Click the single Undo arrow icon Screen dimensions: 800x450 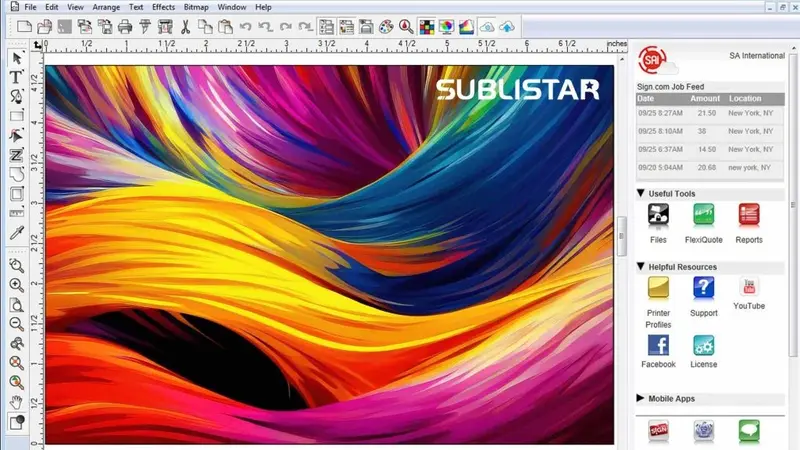(x=245, y=27)
